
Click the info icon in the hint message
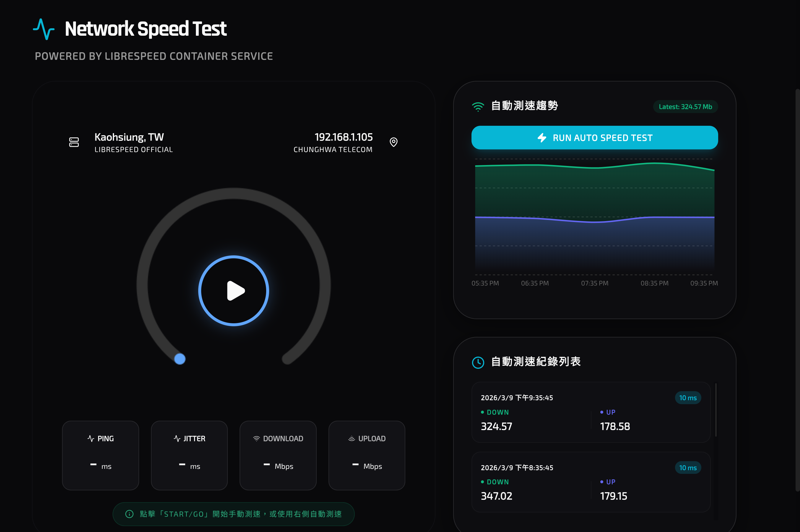click(129, 514)
